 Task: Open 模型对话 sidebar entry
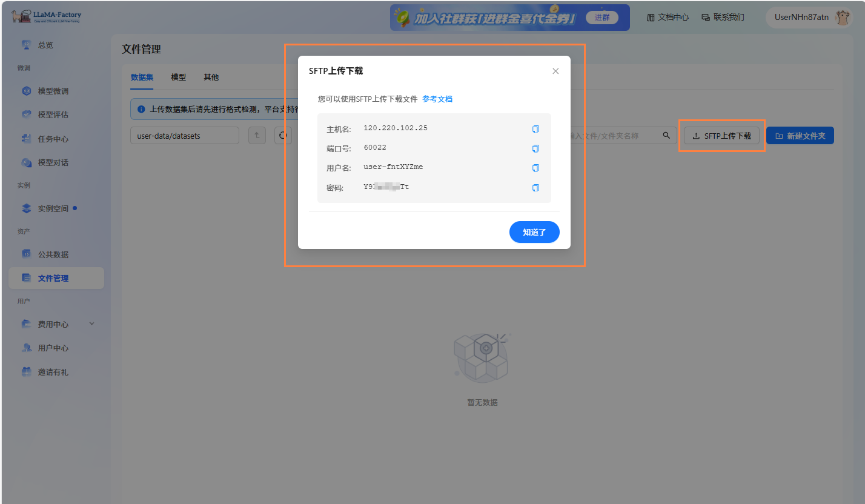[x=53, y=162]
